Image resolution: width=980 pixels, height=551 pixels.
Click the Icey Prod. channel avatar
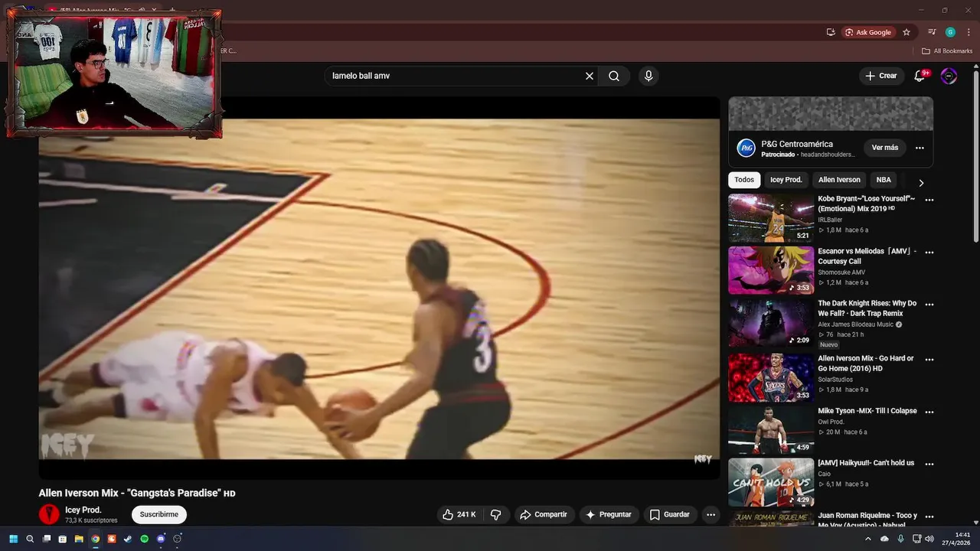49,514
